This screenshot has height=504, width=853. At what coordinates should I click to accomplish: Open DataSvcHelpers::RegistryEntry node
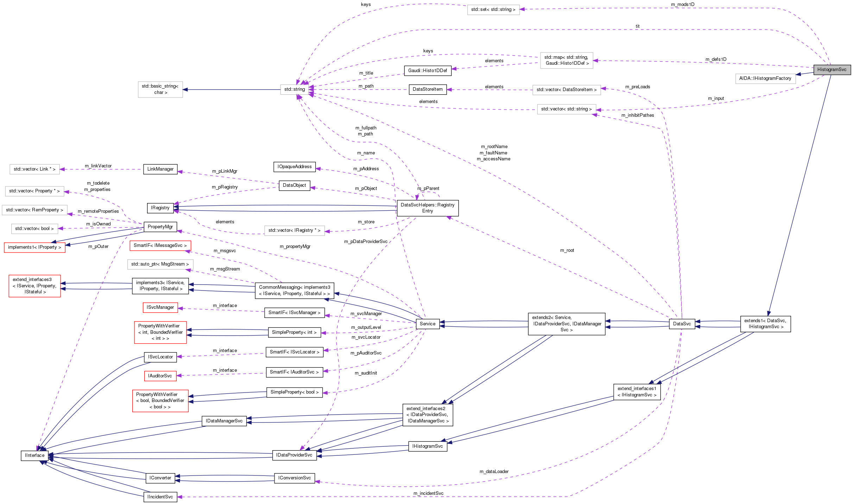(x=428, y=208)
